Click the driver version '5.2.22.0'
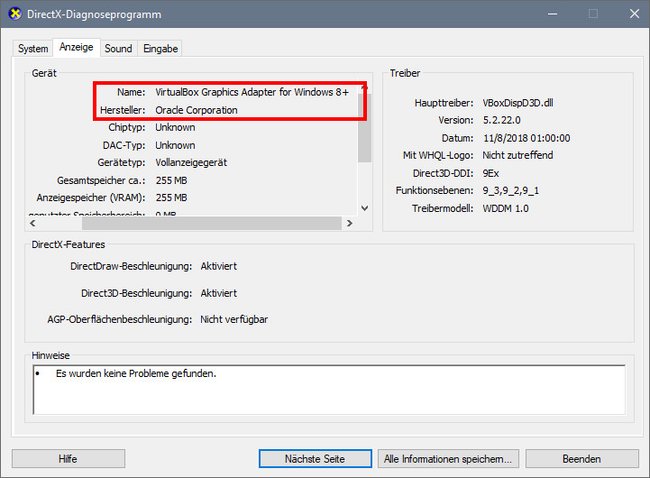This screenshot has height=478, width=650. [502, 120]
